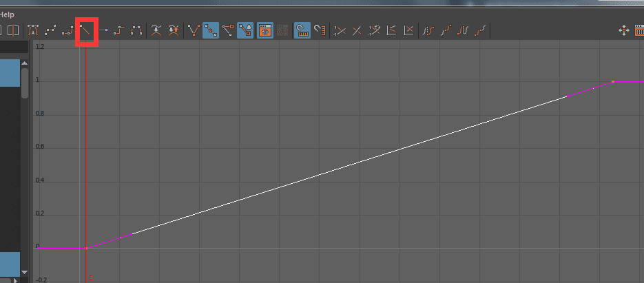Image resolution: width=644 pixels, height=283 pixels.
Task: Toggle unconstrained drag arrows icon
Action: pyautogui.click(x=624, y=30)
